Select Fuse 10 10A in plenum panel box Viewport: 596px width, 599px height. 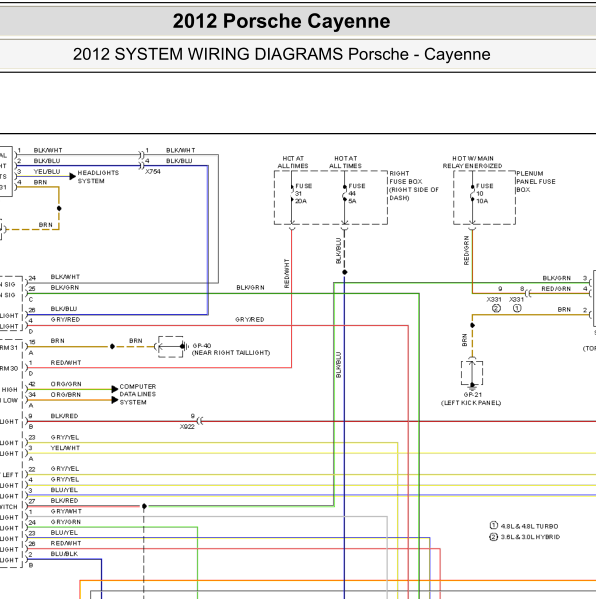[473, 194]
